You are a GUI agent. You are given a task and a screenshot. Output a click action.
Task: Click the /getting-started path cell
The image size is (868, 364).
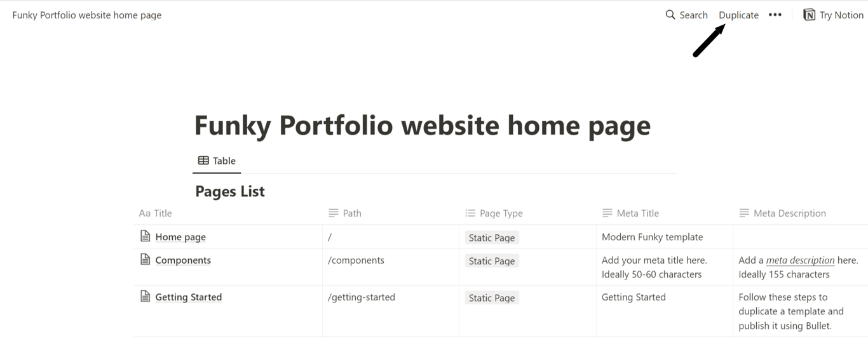[362, 297]
